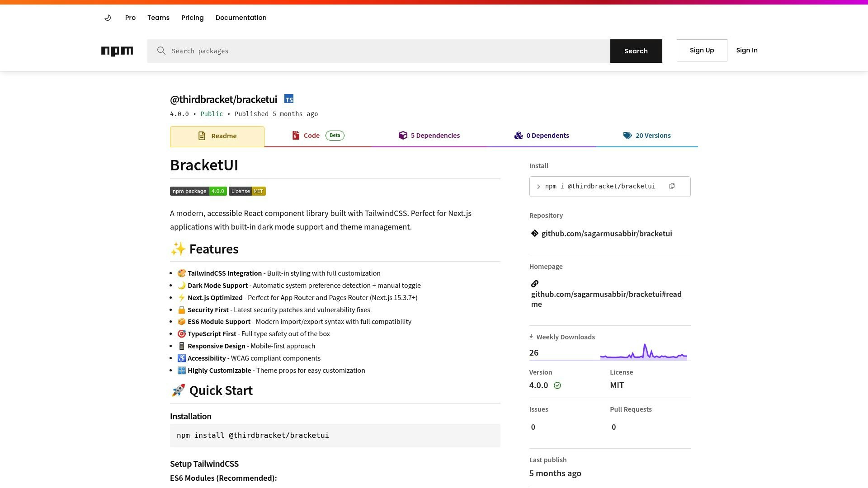Click the Search button
This screenshot has width=868, height=488.
point(636,51)
